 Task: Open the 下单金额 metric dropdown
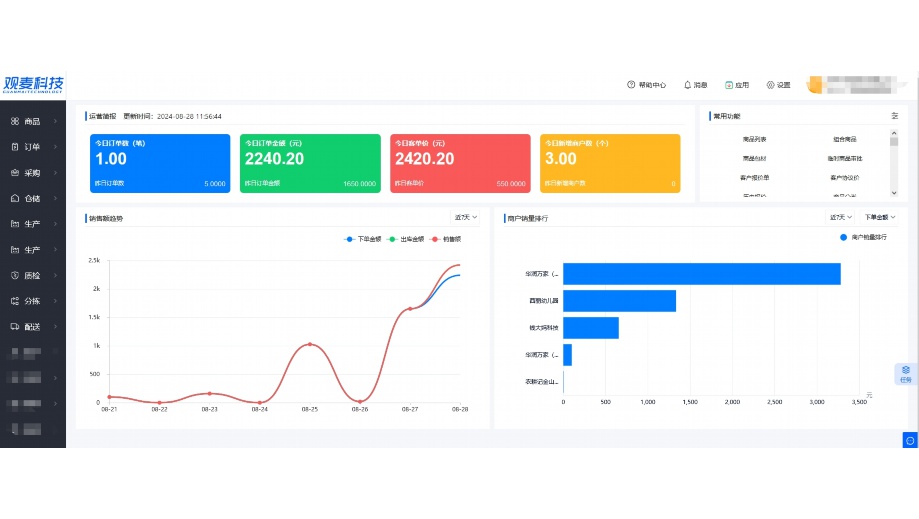[x=880, y=217]
